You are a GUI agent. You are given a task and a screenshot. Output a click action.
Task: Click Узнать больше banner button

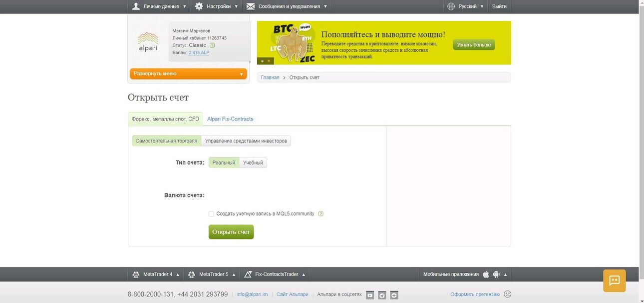coord(474,44)
